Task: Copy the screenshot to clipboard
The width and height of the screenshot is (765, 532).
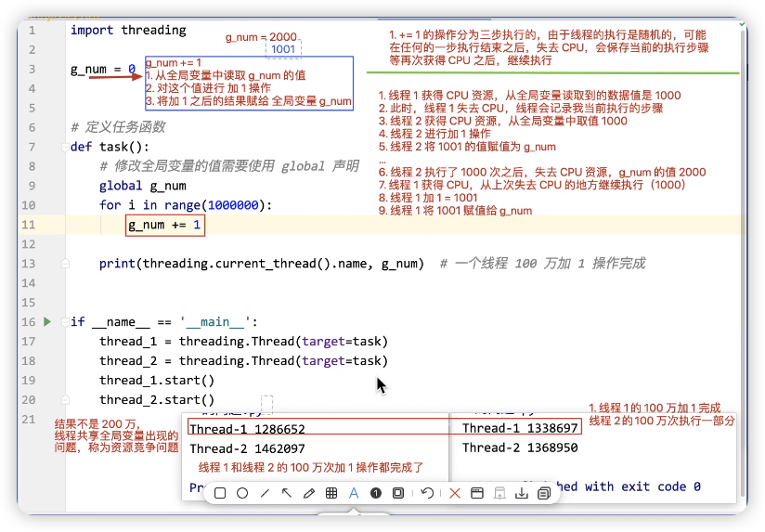Action: point(544,493)
